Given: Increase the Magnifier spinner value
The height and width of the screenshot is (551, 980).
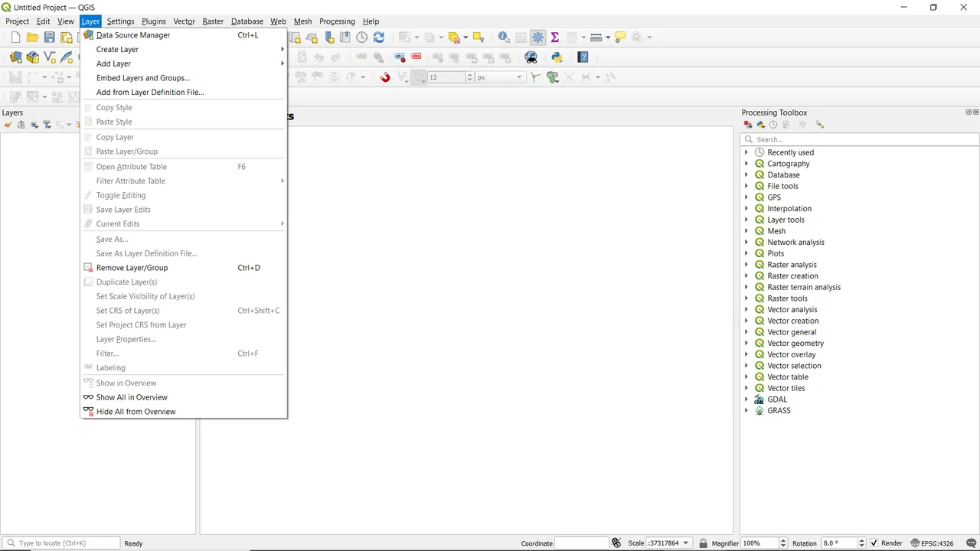Looking at the screenshot, I should (783, 540).
